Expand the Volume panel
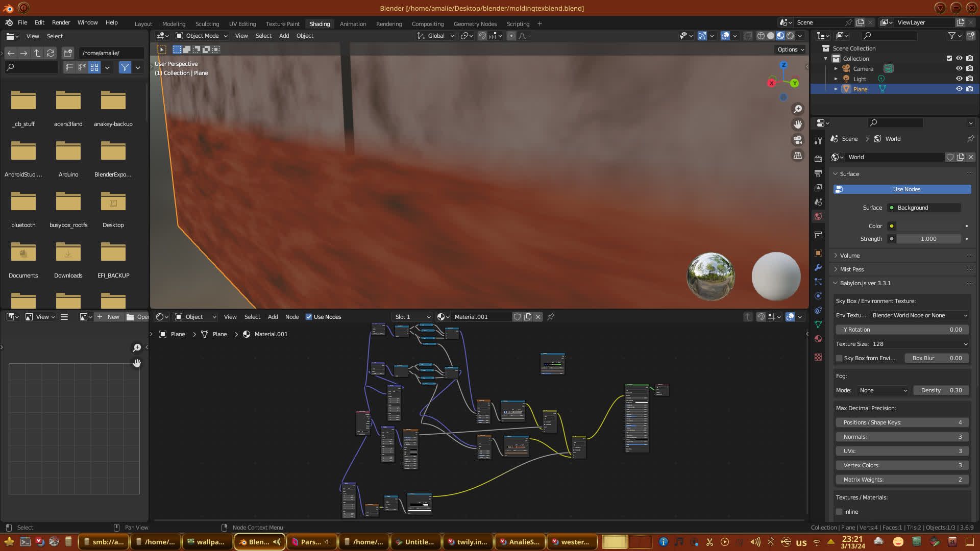The image size is (980, 551). (850, 256)
